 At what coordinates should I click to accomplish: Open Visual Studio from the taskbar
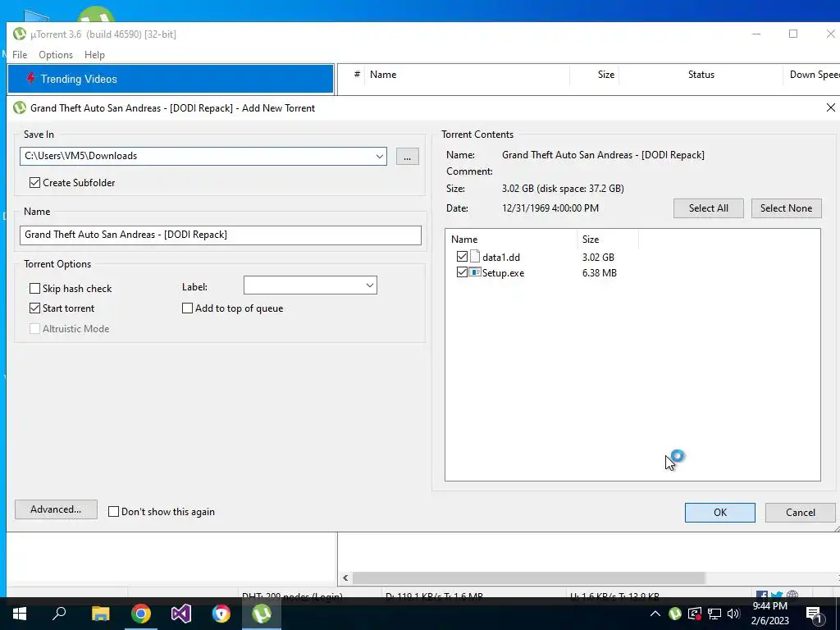tap(181, 614)
